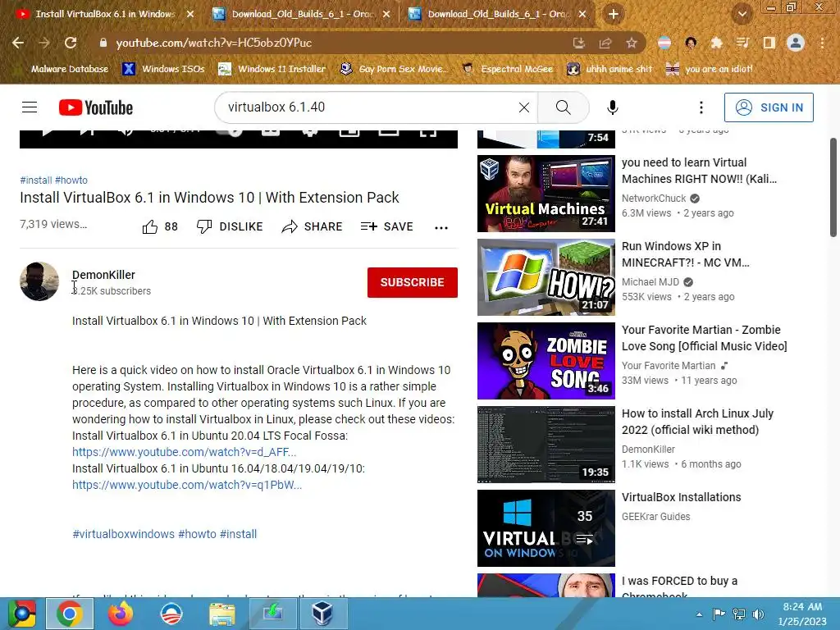
Task: Open the uhhh anime shit bookmark
Action: coord(609,69)
